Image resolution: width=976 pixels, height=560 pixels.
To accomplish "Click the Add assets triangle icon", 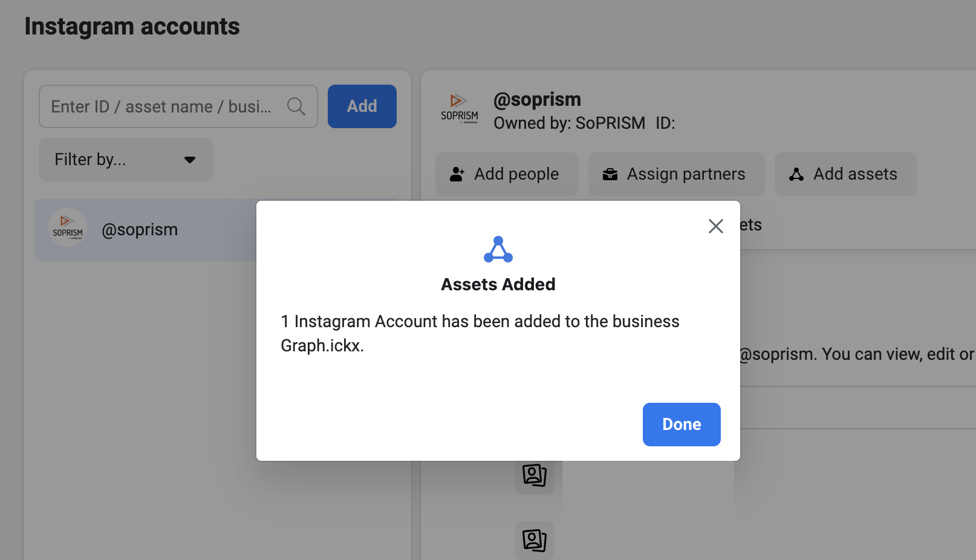I will (796, 174).
